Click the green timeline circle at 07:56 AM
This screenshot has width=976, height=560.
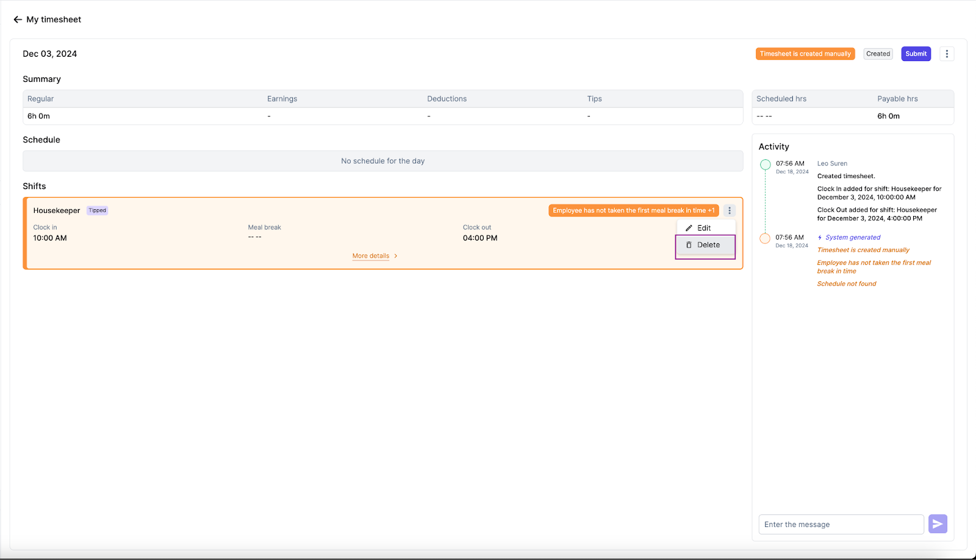[x=765, y=164]
